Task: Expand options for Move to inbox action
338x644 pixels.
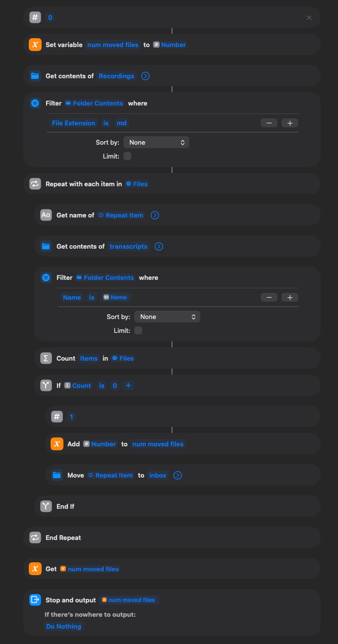Action: (x=177, y=475)
